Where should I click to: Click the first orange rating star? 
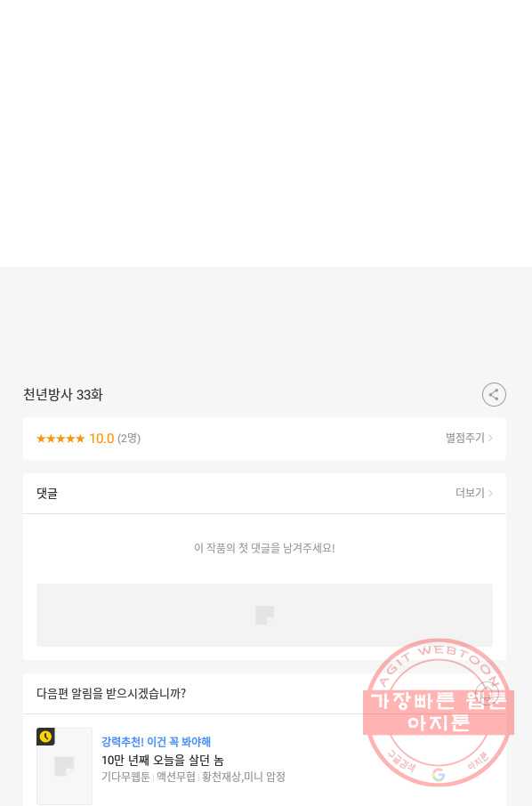click(41, 439)
